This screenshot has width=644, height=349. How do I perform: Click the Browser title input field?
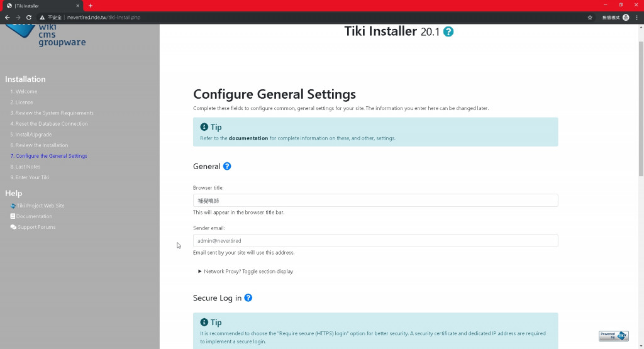pos(375,201)
